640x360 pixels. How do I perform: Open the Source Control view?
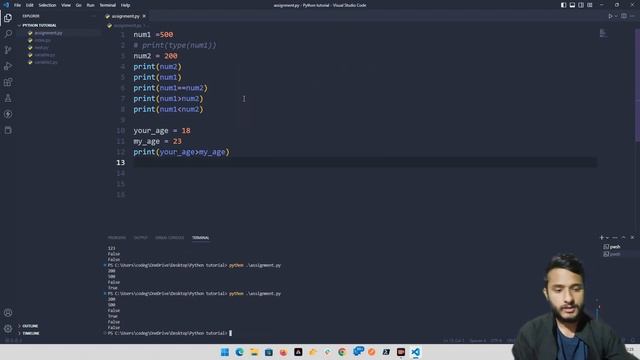8,50
